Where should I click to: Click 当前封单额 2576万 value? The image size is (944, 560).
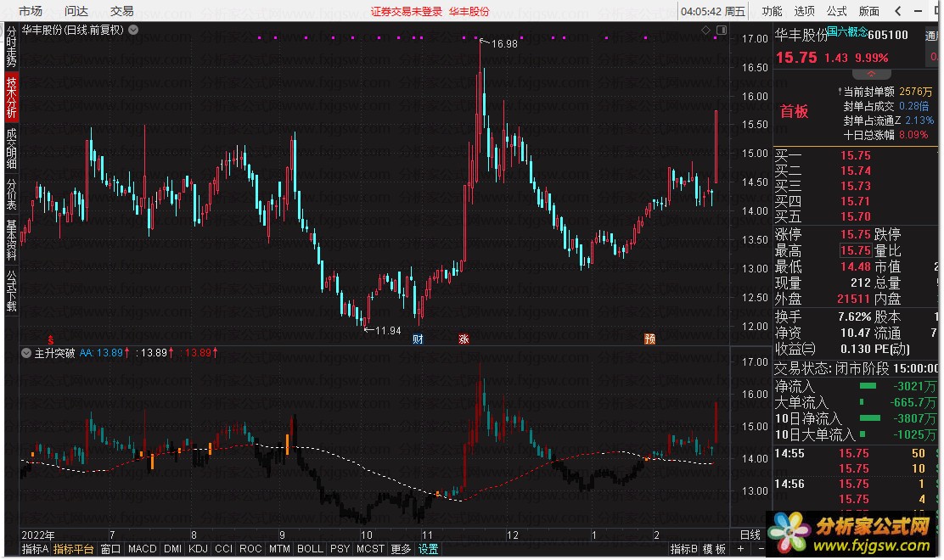[916, 92]
